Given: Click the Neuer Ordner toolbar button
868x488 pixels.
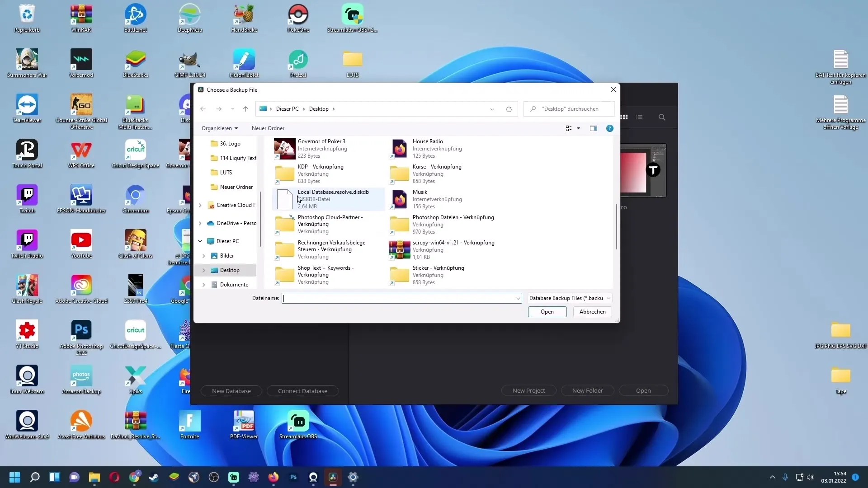Looking at the screenshot, I should (x=268, y=128).
